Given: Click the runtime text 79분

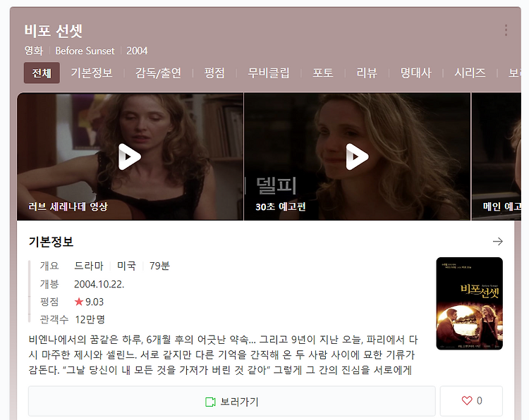Looking at the screenshot, I should pyautogui.click(x=159, y=266).
